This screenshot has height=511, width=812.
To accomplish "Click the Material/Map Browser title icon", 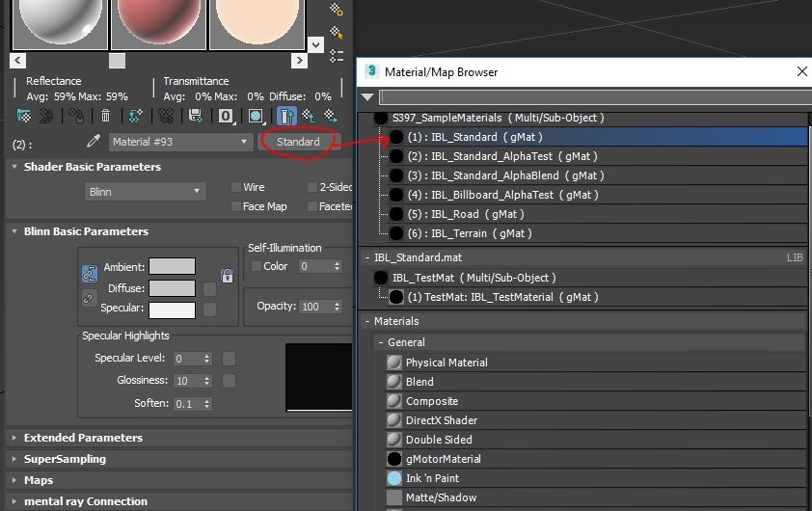I will [372, 71].
